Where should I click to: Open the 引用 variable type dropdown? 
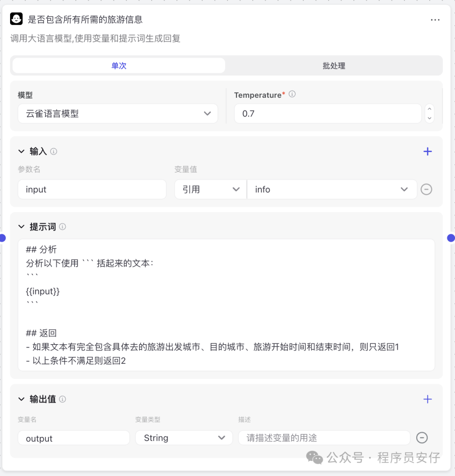[210, 190]
